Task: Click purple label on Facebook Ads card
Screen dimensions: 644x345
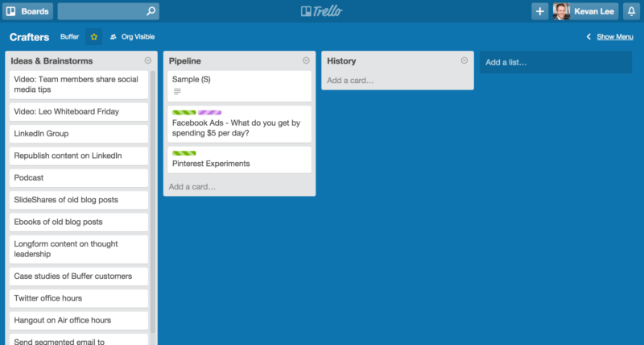Action: point(209,112)
